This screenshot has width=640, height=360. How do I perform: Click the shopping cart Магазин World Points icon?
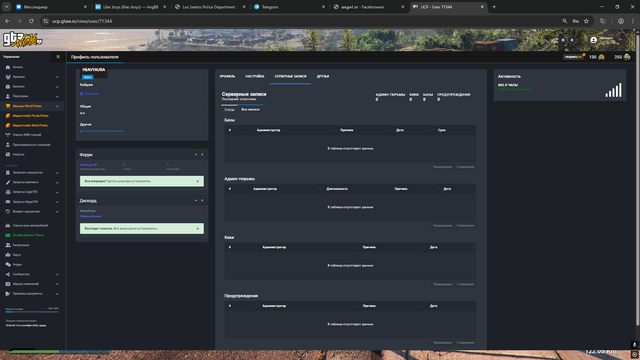[x=8, y=106]
